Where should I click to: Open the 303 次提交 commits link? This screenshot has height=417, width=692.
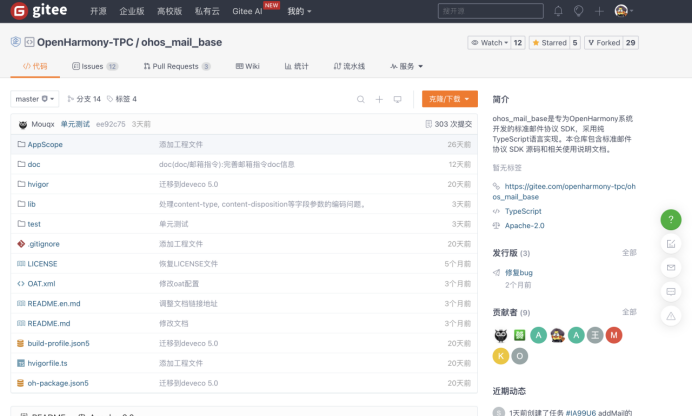point(448,124)
